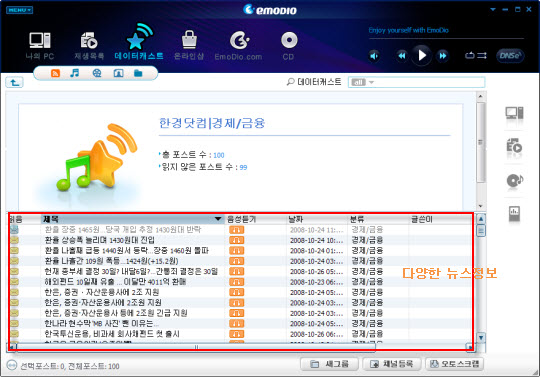The image size is (540, 377).
Task: Sort by the 분류 column header
Action: pos(378,219)
